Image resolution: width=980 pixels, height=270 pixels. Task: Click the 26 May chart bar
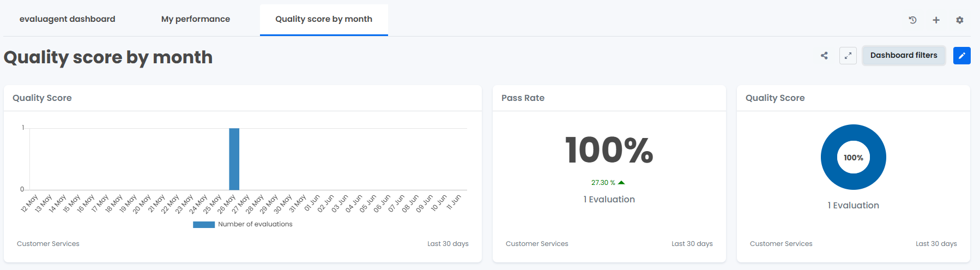tap(234, 159)
